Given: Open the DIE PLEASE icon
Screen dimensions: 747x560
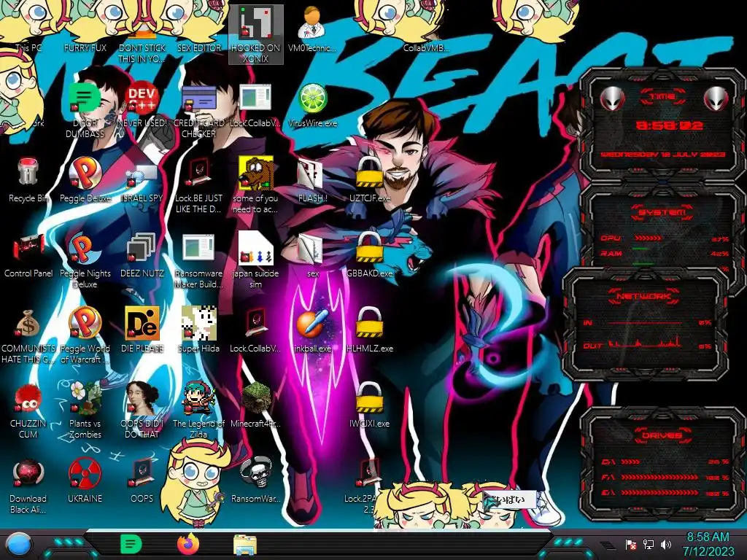Looking at the screenshot, I should (142, 330).
